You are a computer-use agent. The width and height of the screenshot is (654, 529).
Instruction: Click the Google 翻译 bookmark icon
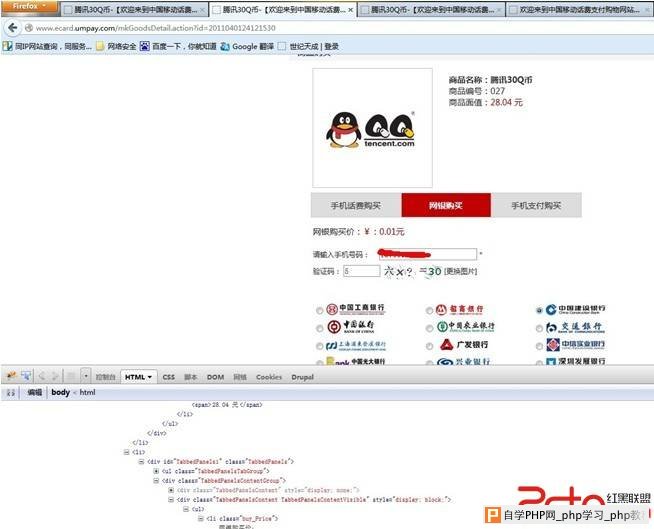coord(225,46)
